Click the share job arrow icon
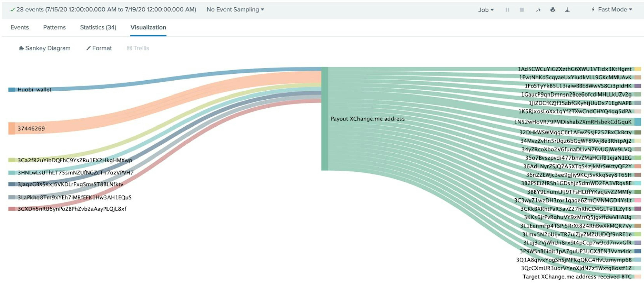This screenshot has height=284, width=644. click(x=538, y=10)
